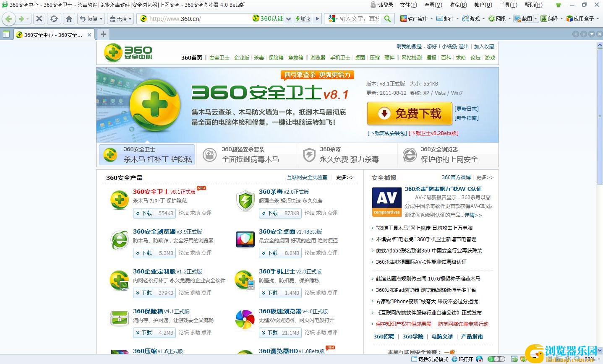Select the 360安全浏览器 product tab
The width and height of the screenshot is (603, 364).
tap(448, 155)
